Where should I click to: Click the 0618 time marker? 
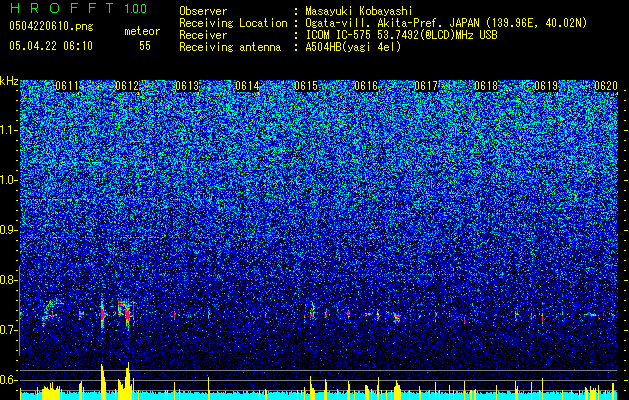coord(486,86)
